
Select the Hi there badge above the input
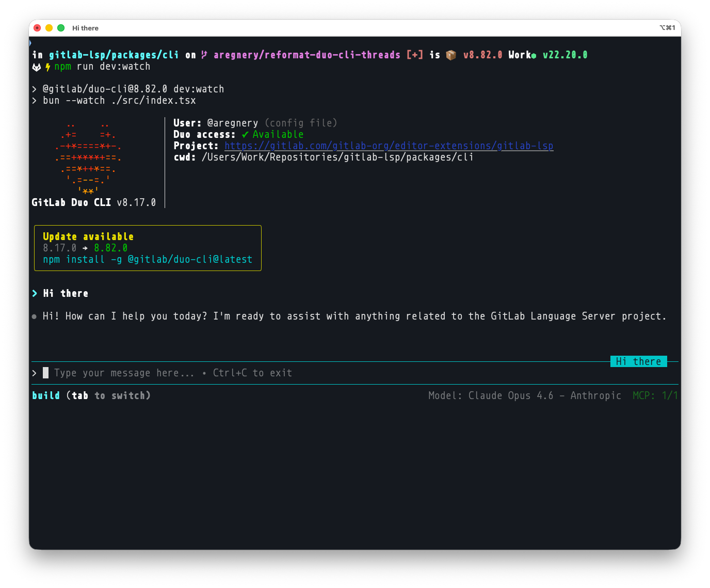click(638, 361)
